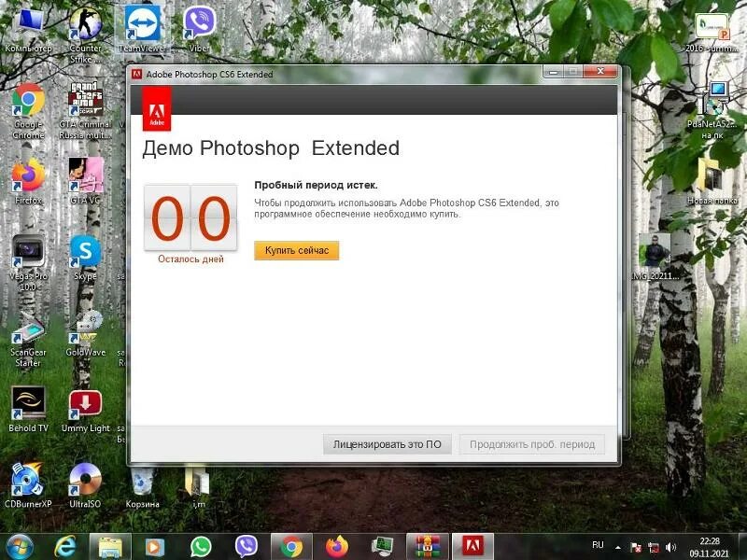Open Windows Explorer from the taskbar

110,547
